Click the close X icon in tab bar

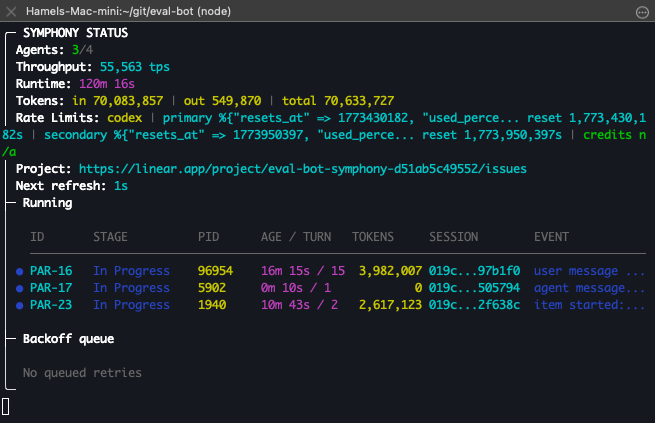10,11
